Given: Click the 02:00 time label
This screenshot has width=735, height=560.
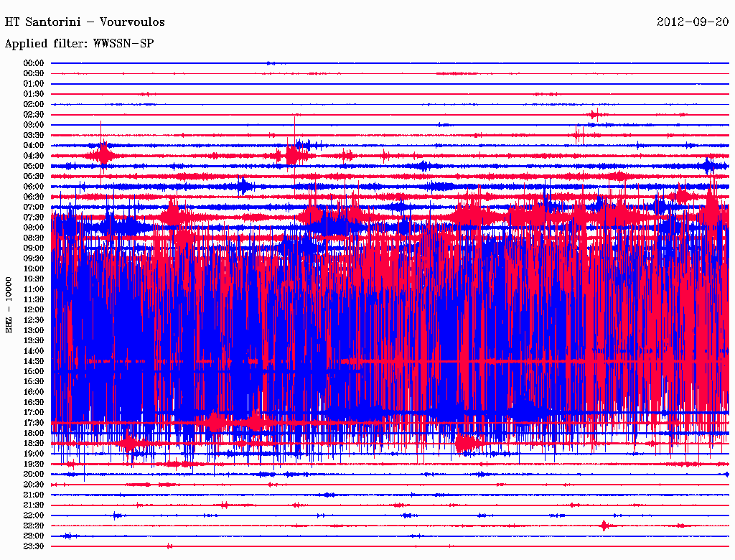Looking at the screenshot, I should click(34, 104).
